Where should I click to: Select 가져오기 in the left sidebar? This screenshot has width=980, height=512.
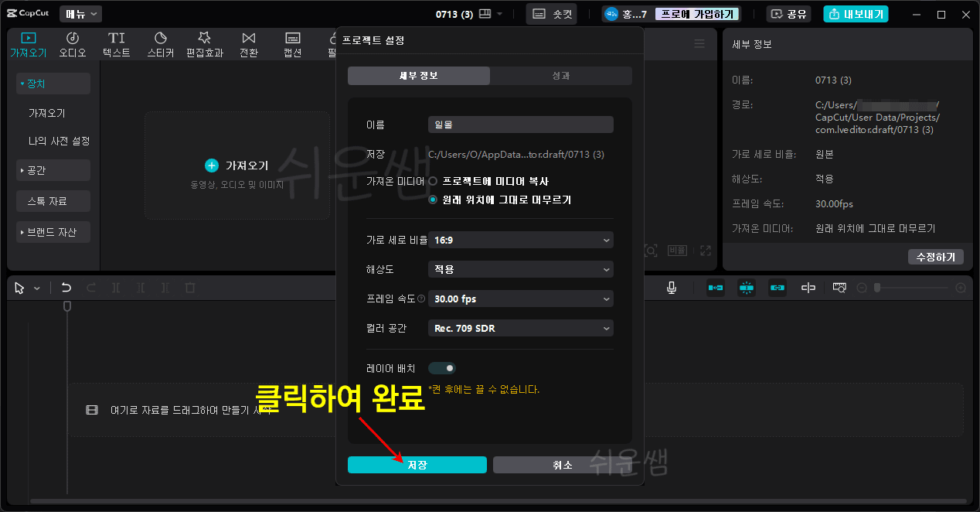(47, 113)
